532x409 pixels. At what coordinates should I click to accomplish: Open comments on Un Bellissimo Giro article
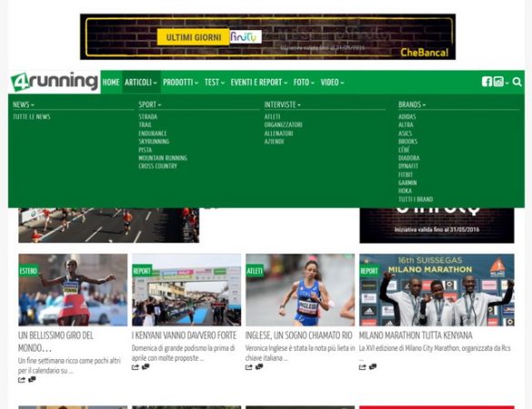32,380
